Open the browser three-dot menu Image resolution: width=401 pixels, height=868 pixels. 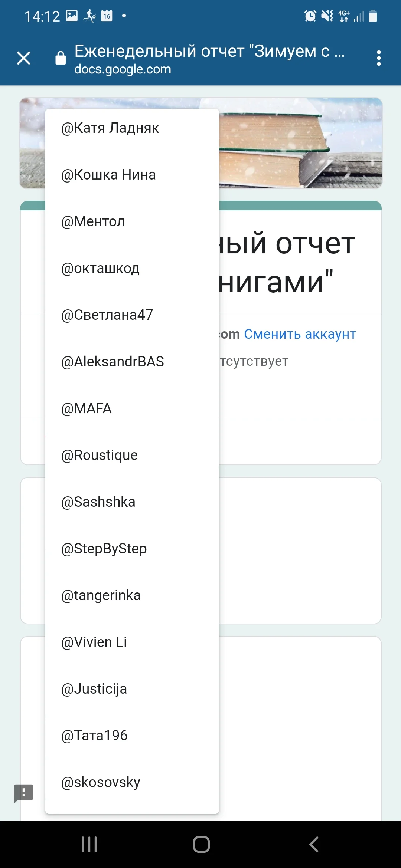379,58
